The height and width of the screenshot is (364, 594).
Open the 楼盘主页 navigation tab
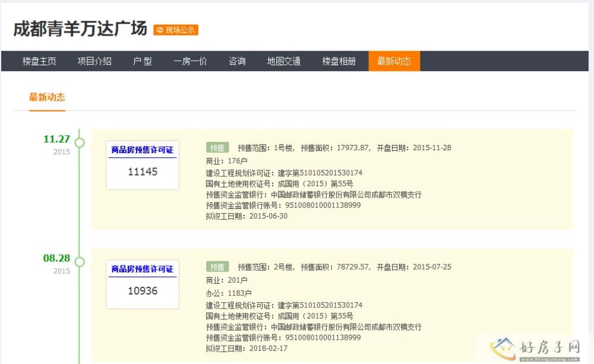pos(39,61)
